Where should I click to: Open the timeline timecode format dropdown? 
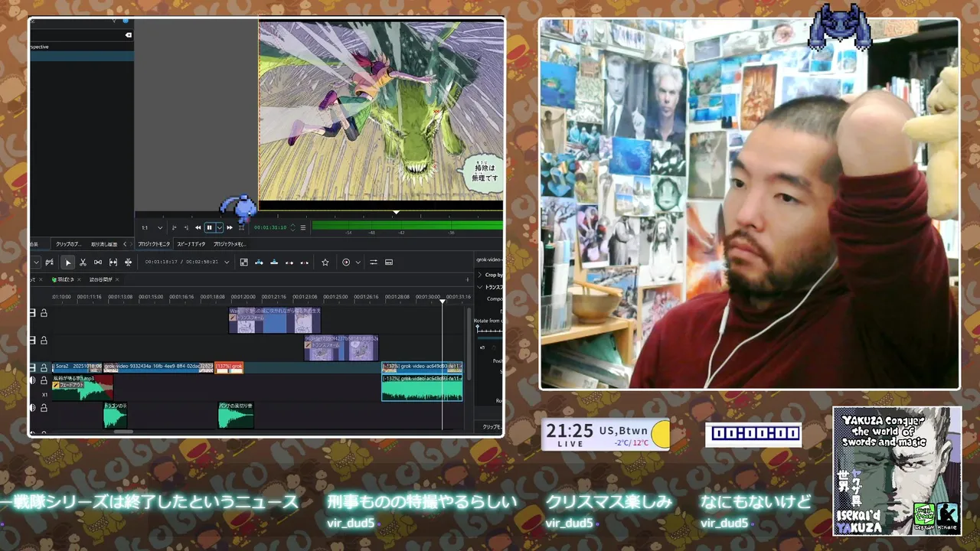tap(226, 262)
